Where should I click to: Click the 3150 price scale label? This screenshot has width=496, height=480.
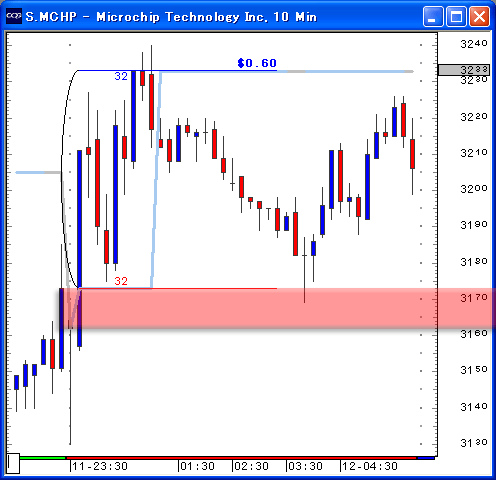click(474, 370)
